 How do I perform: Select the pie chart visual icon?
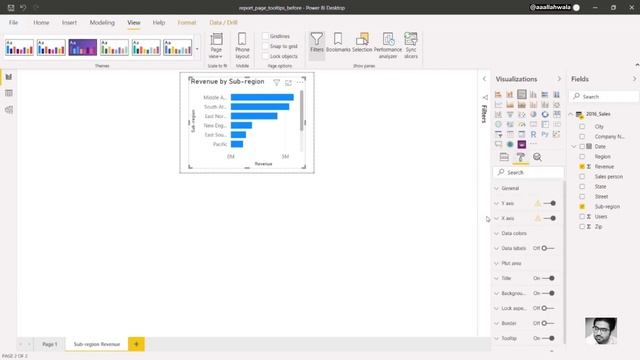[x=533, y=114]
